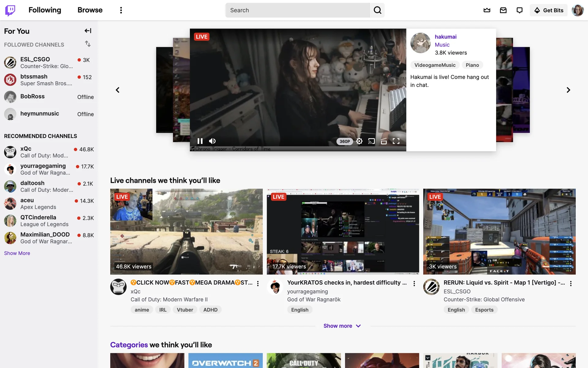Pause the hakumai featured stream

200,141
